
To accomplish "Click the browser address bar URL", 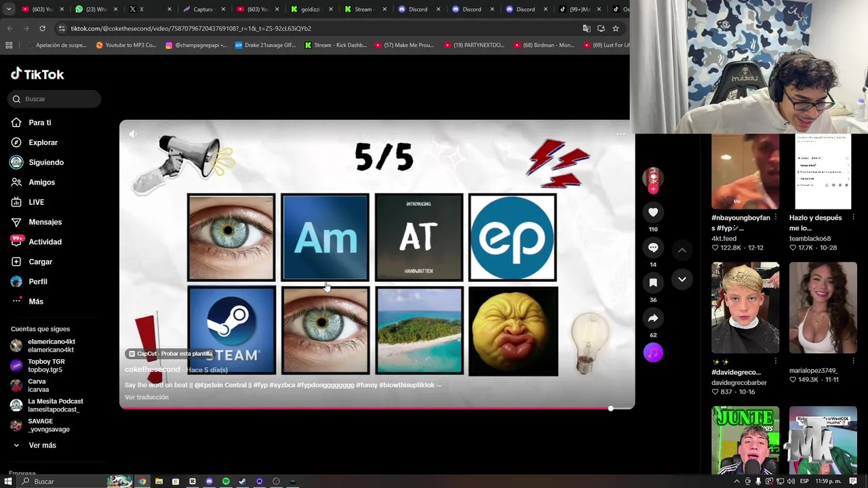I will point(191,28).
